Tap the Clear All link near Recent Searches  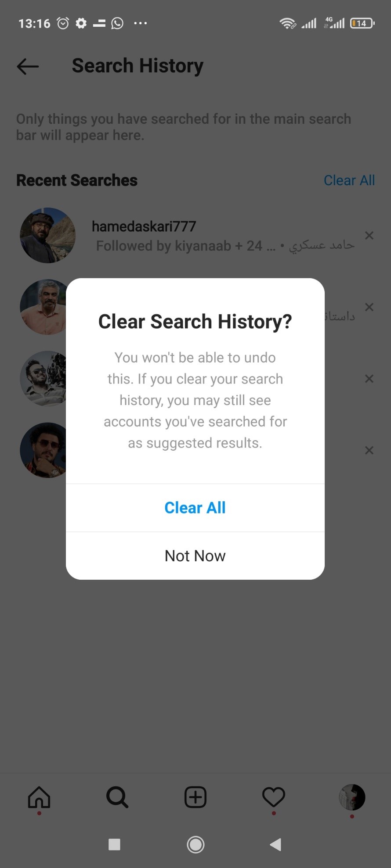(349, 180)
